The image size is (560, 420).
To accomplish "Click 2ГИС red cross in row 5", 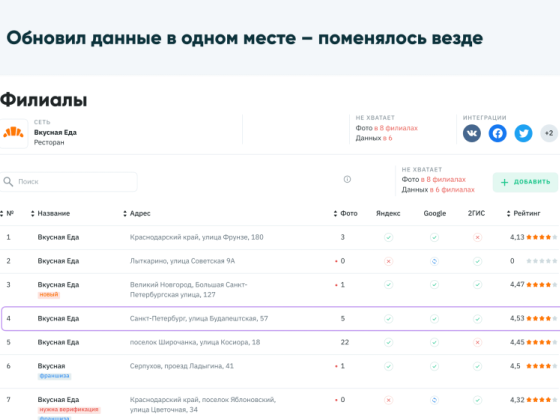I will 478,342.
